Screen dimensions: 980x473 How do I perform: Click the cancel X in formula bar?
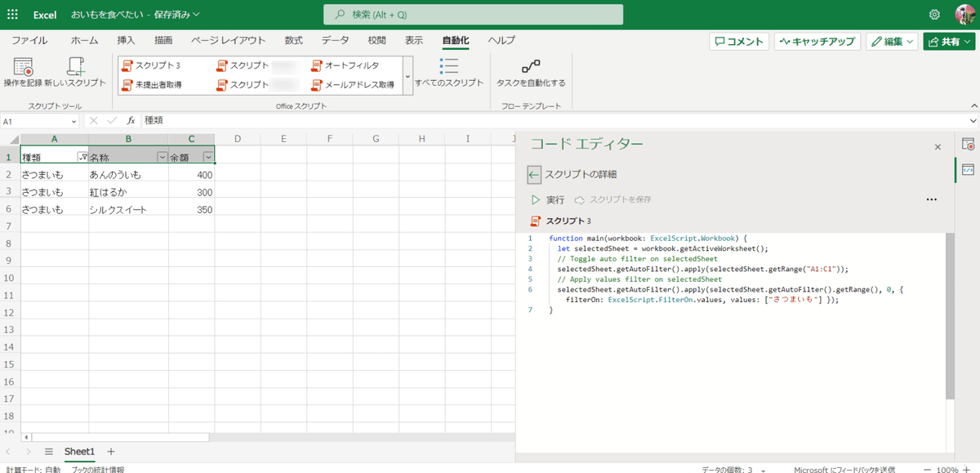94,120
